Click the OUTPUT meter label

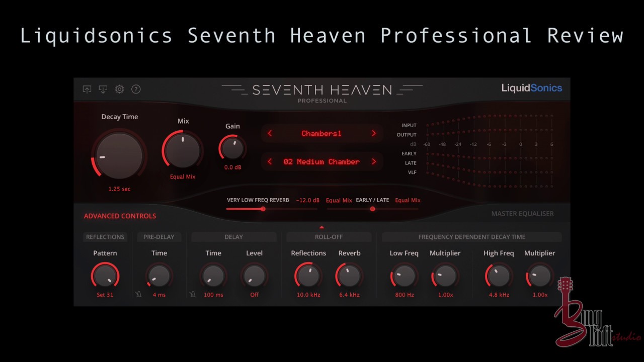point(406,135)
